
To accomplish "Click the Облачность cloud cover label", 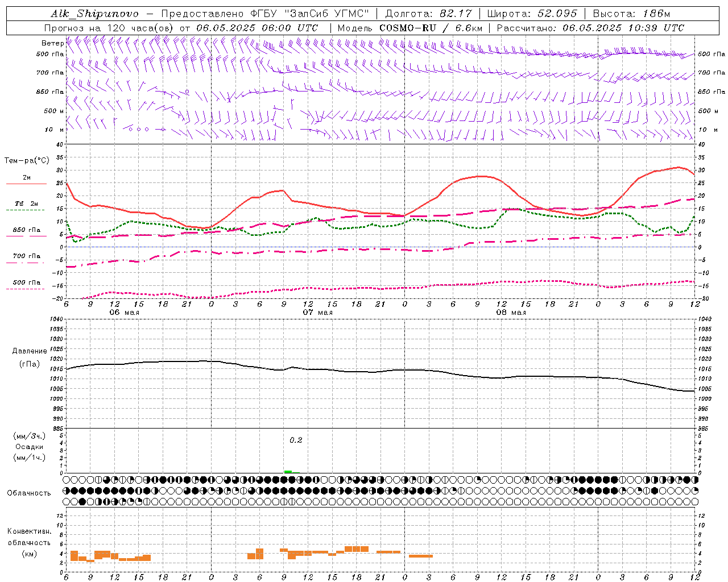I will (29, 493).
